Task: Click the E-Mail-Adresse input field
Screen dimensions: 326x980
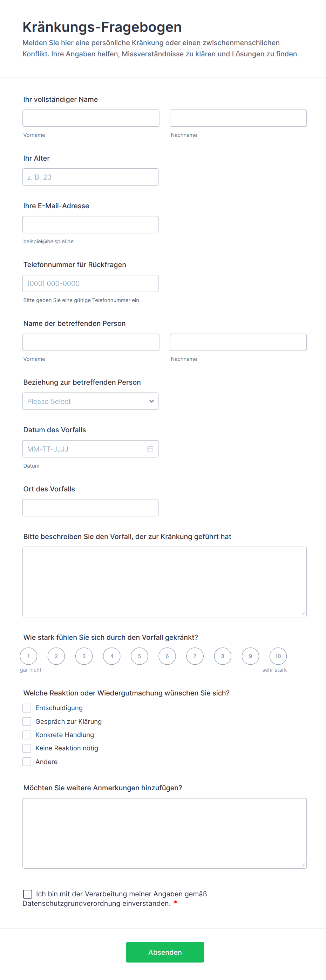Action: pos(90,225)
